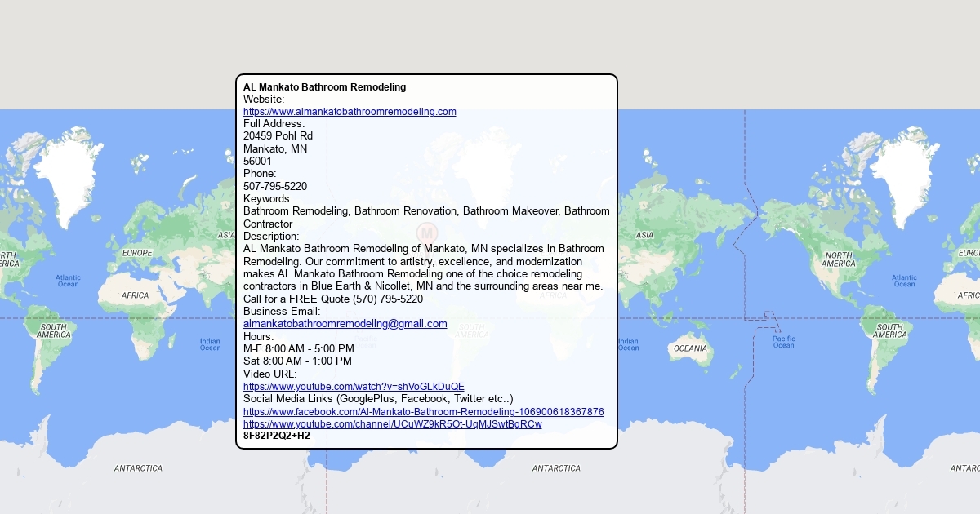The width and height of the screenshot is (980, 514).
Task: Click the city line Mankato, MN
Action: tap(275, 149)
